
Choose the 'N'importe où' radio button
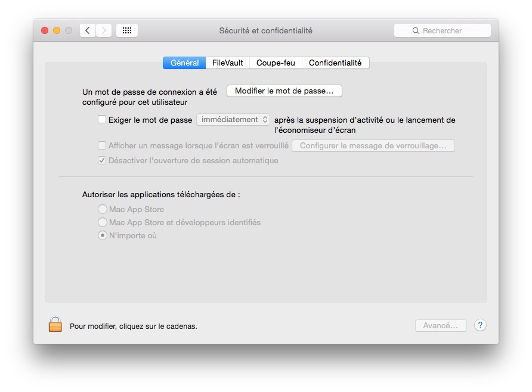point(103,235)
